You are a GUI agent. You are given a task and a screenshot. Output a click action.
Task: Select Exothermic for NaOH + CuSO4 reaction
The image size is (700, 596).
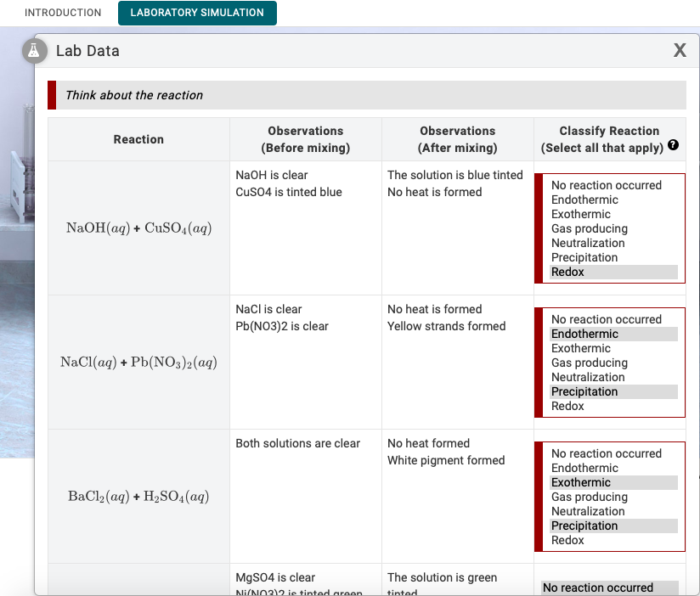click(x=613, y=214)
